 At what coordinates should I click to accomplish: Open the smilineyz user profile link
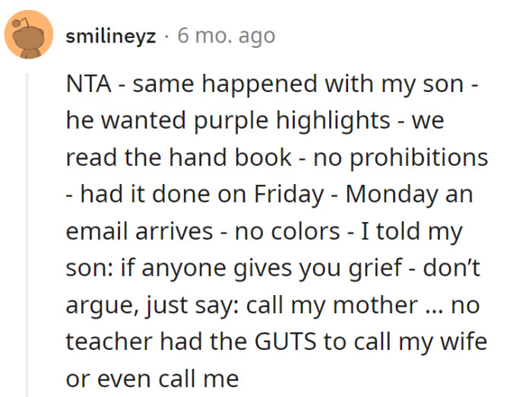(111, 36)
